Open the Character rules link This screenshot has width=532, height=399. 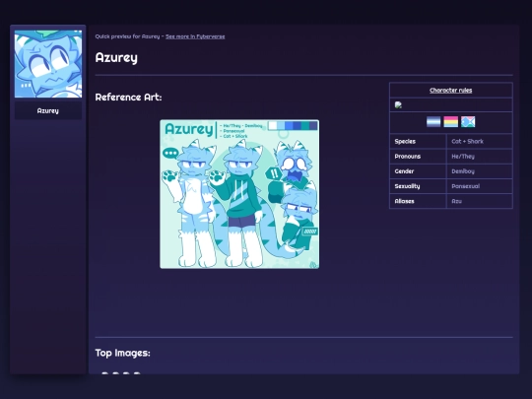tap(450, 91)
